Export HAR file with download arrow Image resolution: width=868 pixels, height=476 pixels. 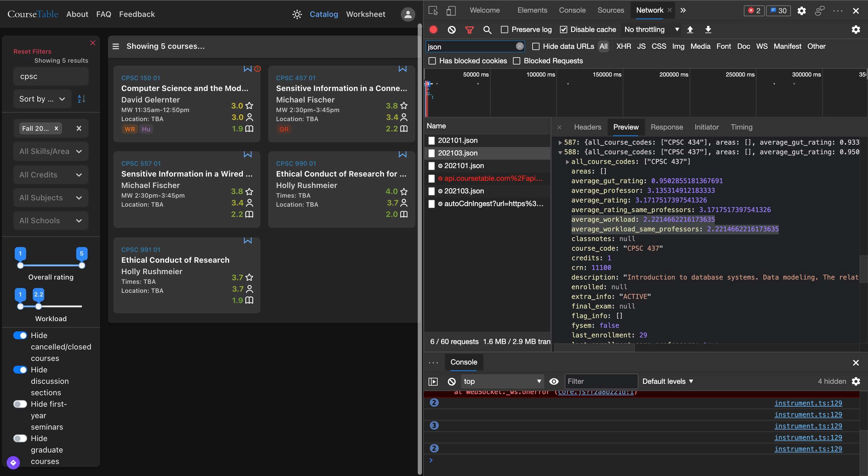(x=708, y=30)
